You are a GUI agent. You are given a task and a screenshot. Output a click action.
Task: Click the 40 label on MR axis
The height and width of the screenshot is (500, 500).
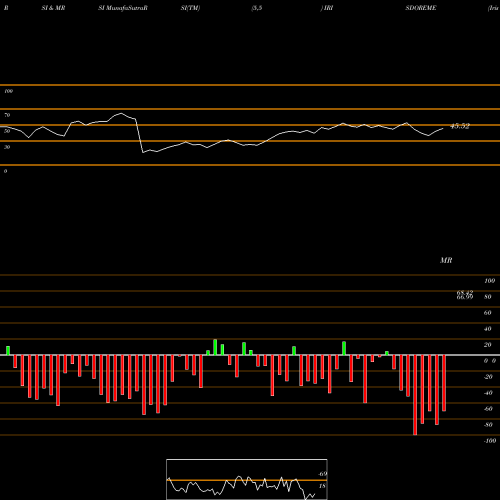(488, 329)
